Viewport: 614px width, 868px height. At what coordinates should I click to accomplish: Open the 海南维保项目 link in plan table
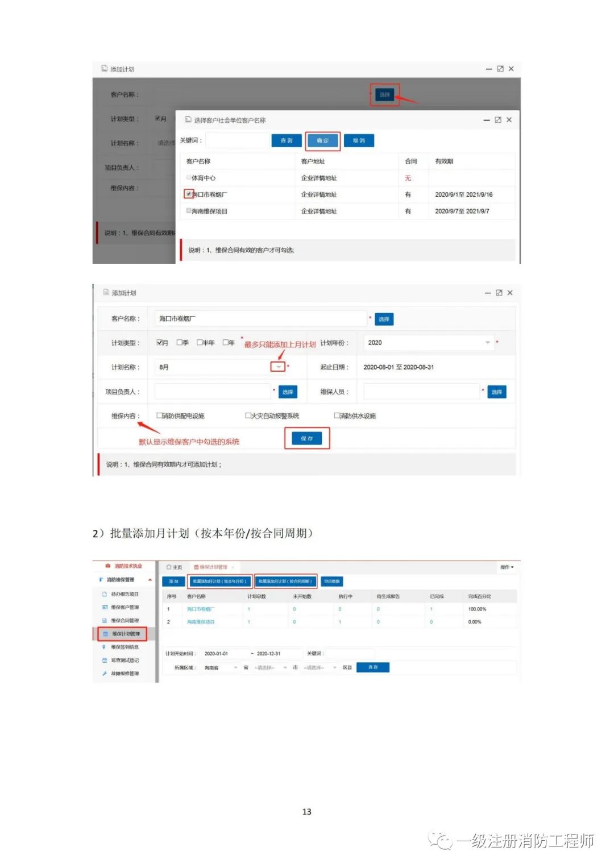[x=201, y=622]
